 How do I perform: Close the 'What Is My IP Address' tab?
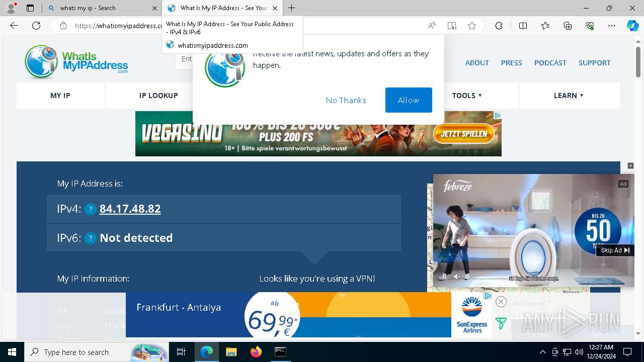pos(275,8)
